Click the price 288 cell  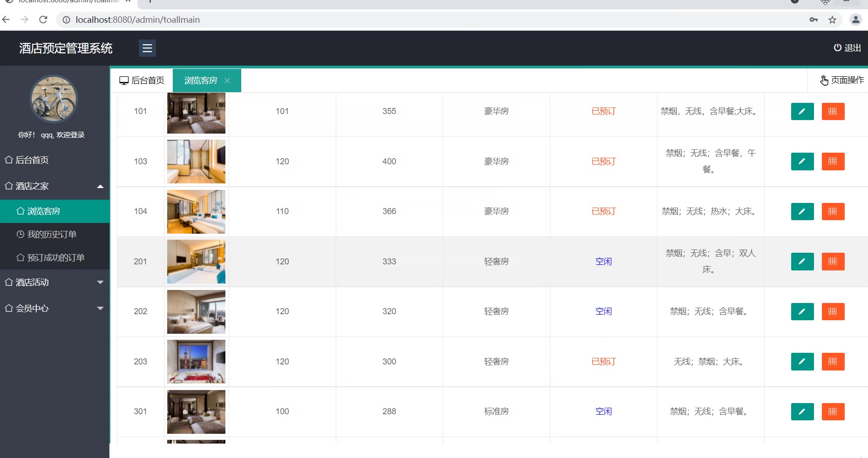click(389, 411)
